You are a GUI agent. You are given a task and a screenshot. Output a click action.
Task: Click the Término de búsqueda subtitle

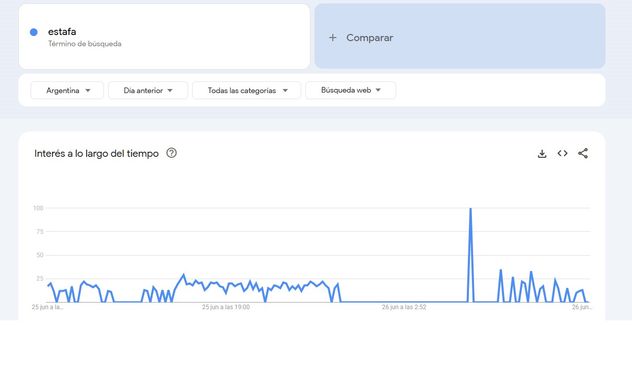[x=85, y=44]
